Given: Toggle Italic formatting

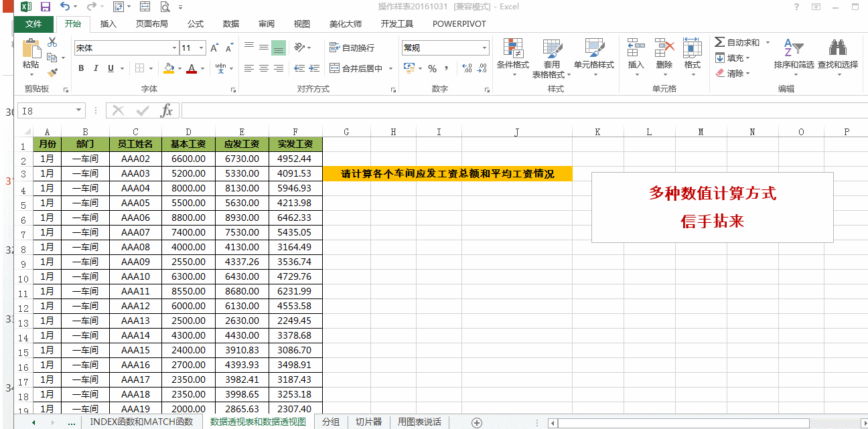Looking at the screenshot, I should [96, 68].
